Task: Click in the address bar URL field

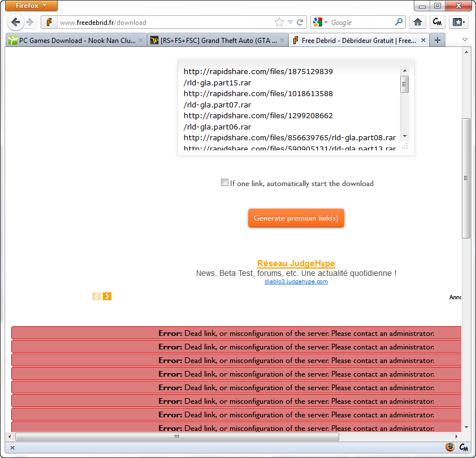Action: (166, 23)
